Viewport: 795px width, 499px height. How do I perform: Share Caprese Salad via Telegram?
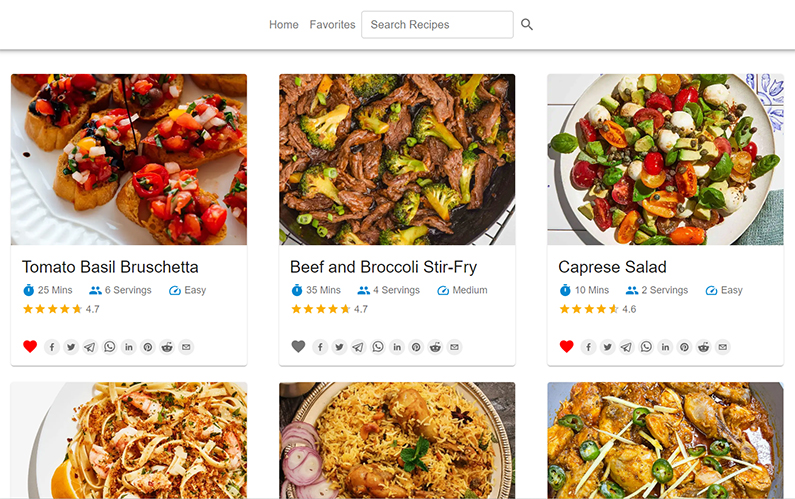tap(626, 347)
